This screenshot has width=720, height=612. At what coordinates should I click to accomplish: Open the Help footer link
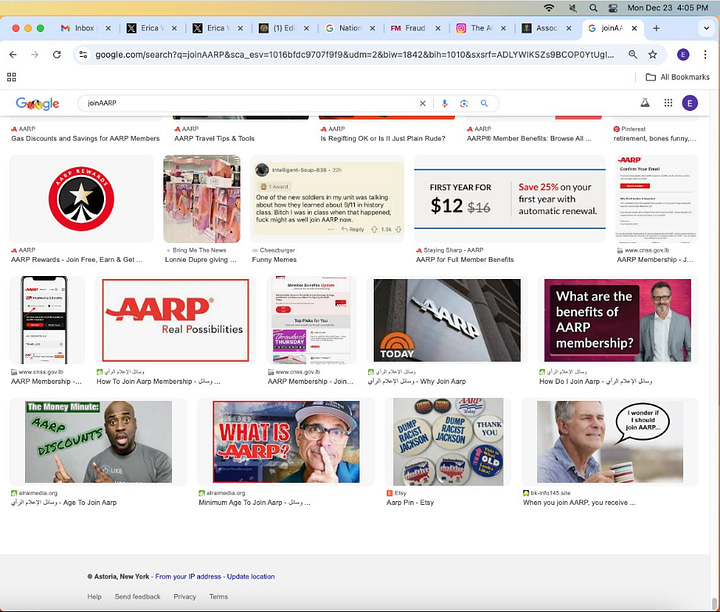tap(94, 596)
